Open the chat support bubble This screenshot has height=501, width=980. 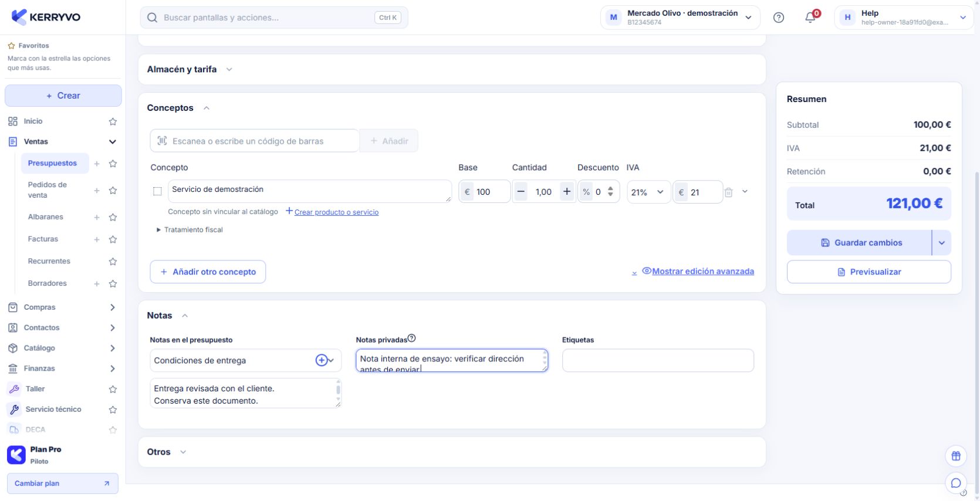(956, 483)
